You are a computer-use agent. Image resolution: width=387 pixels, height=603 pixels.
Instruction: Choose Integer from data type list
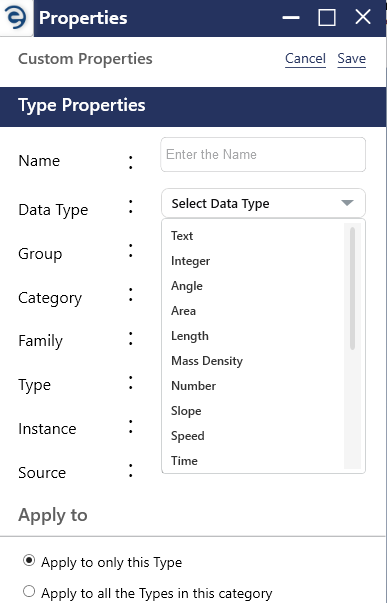190,261
